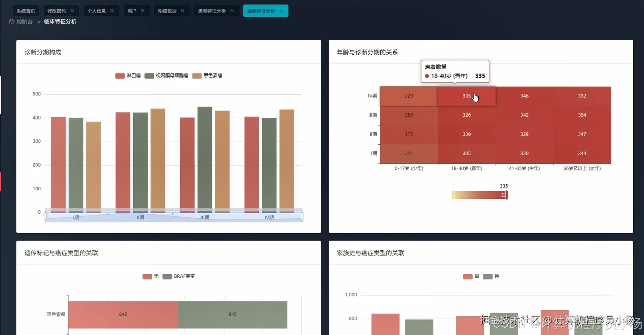
Task: Open the 系统首页 tab
Action: (x=26, y=11)
